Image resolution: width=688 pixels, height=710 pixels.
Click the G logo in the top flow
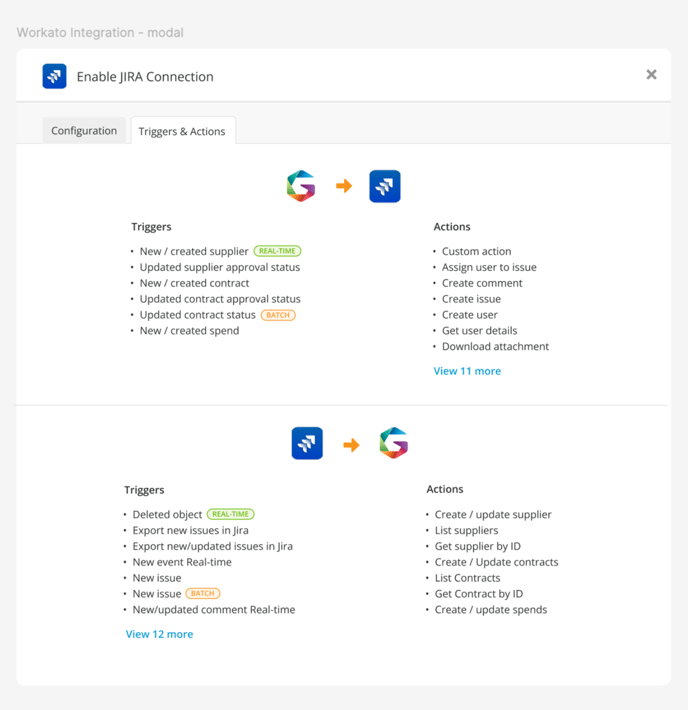tap(301, 186)
